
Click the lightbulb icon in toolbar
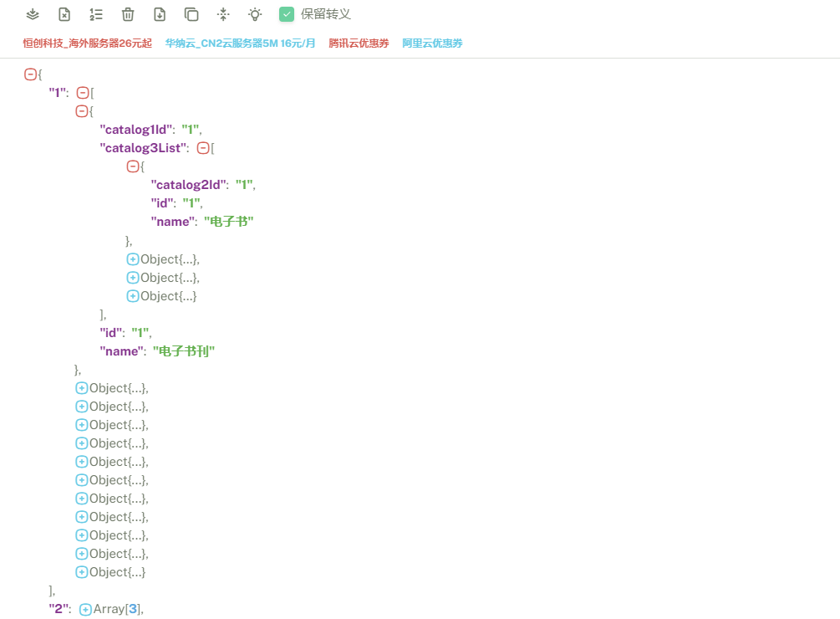255,14
